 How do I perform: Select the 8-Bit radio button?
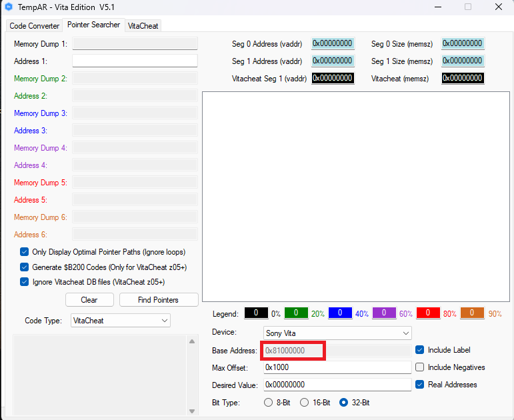[x=268, y=402]
